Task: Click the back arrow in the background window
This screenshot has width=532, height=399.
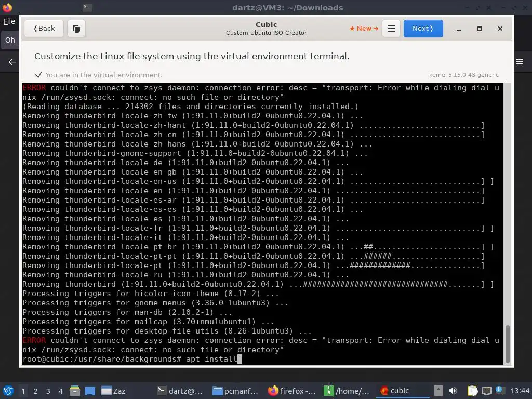Action: click(12, 62)
